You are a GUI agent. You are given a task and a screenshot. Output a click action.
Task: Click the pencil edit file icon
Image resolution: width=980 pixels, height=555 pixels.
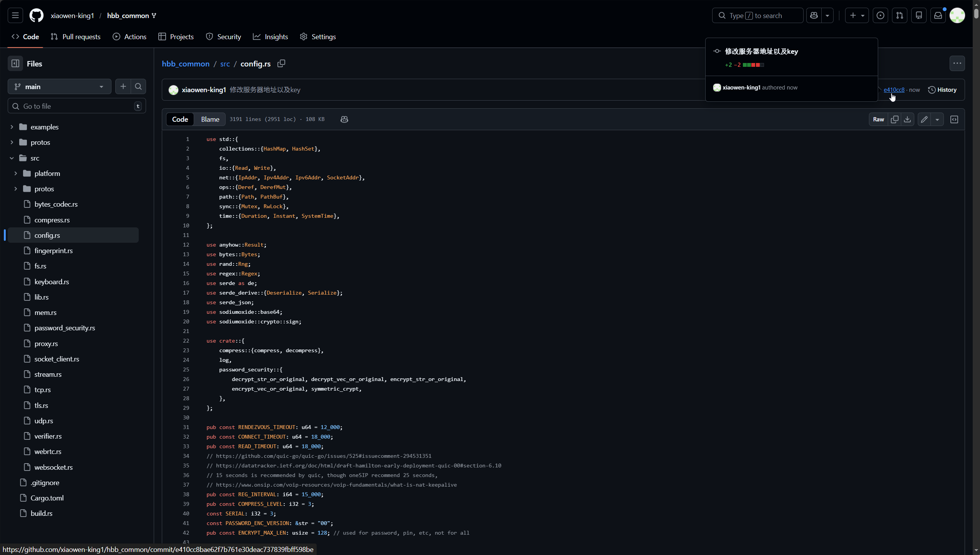(924, 119)
